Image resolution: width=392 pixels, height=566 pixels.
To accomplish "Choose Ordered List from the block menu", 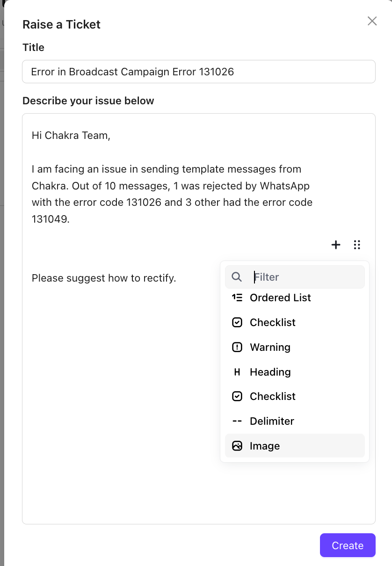I will pyautogui.click(x=280, y=298).
